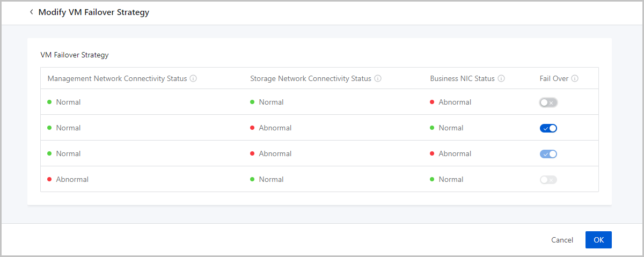Click the Modify VM Failover Strategy title
Viewport: 644px width, 257px height.
(x=94, y=12)
